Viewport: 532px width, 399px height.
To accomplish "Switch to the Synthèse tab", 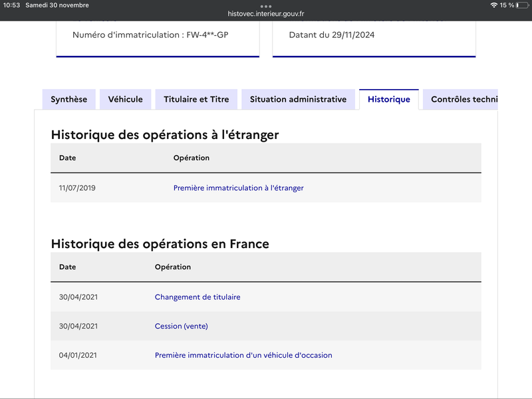I will tap(69, 99).
